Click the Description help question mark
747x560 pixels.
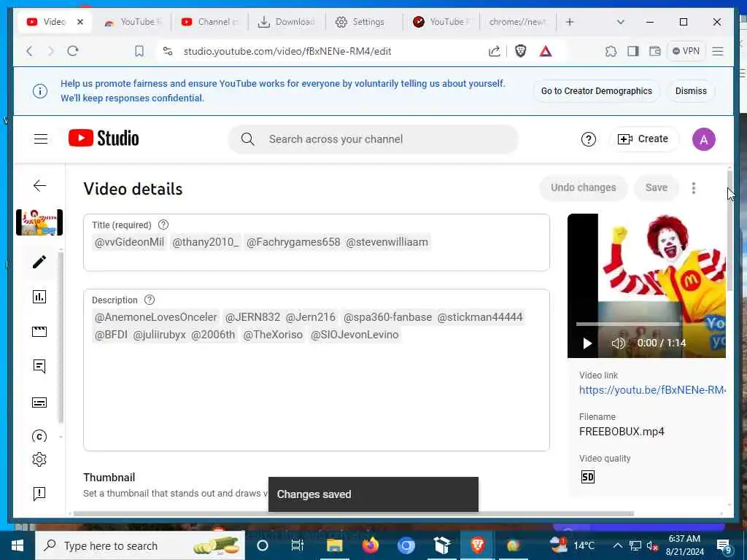point(149,300)
